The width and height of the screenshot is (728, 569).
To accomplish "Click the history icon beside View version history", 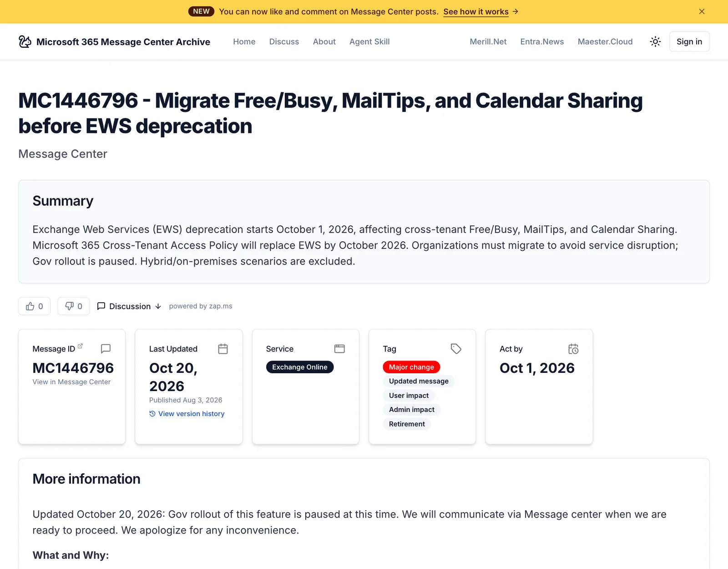I will pyautogui.click(x=152, y=414).
